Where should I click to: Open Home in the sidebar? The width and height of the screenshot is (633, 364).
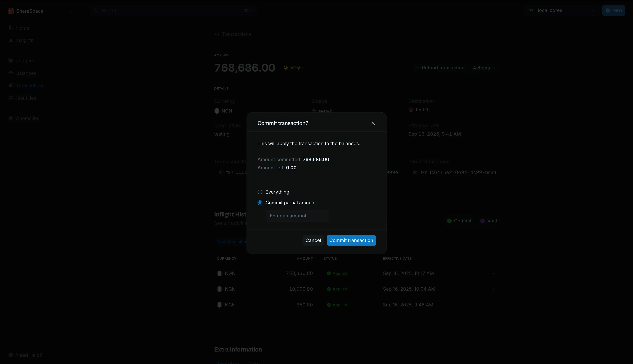(23, 28)
